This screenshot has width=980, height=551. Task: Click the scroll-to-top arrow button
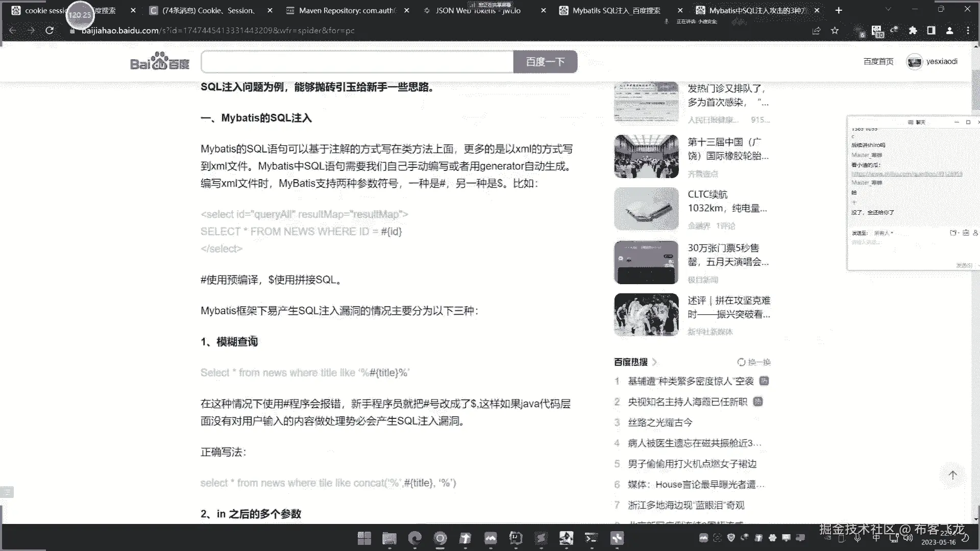952,475
